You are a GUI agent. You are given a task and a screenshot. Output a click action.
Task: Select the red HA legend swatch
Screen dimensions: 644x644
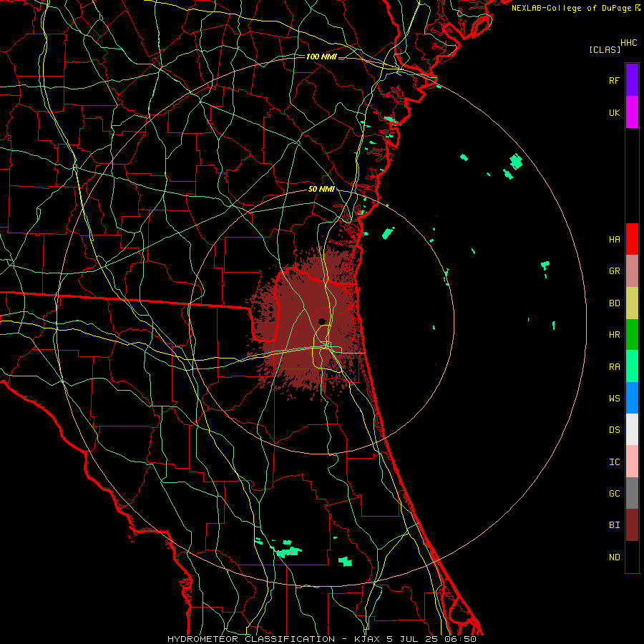click(x=632, y=239)
